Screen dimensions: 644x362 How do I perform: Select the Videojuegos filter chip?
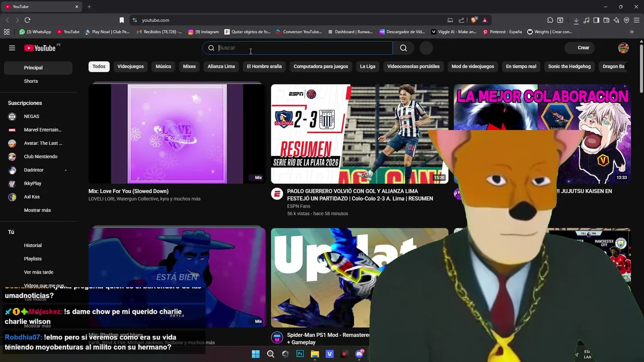(x=130, y=66)
